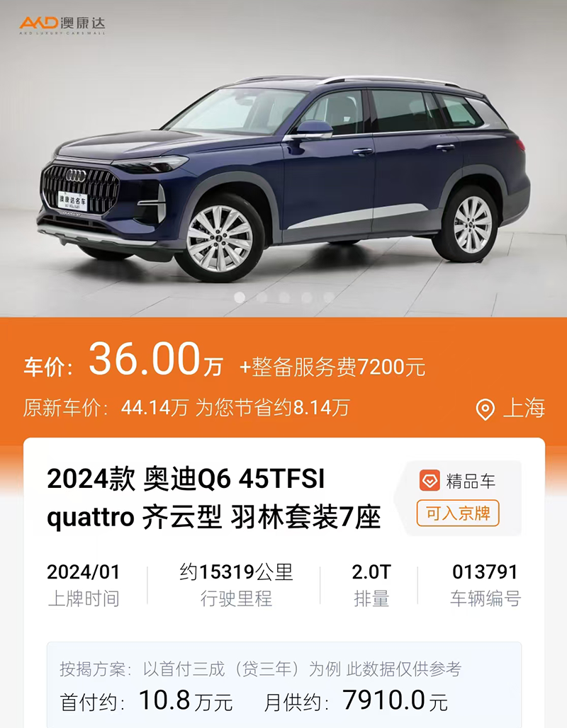Go to the second carousel image dot

262,297
